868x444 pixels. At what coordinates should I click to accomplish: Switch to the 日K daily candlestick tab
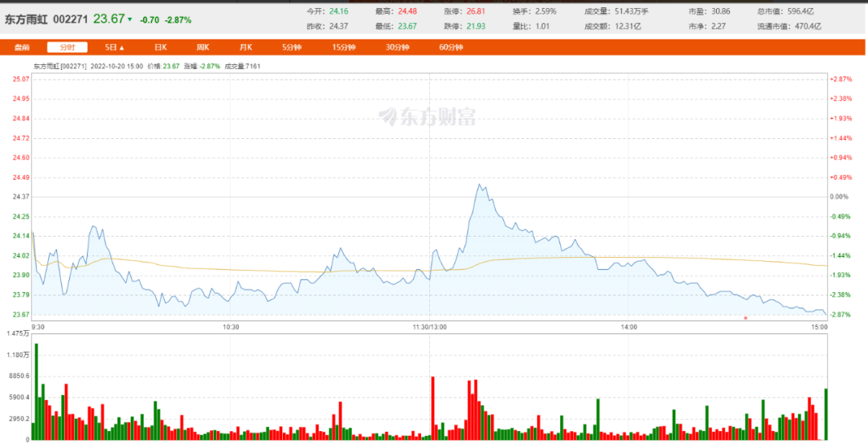(x=161, y=47)
